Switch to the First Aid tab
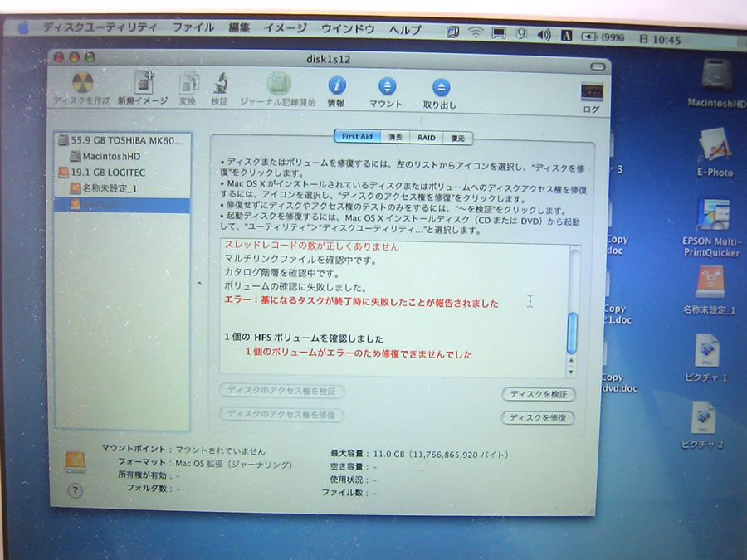The width and height of the screenshot is (747, 560). coord(357,136)
